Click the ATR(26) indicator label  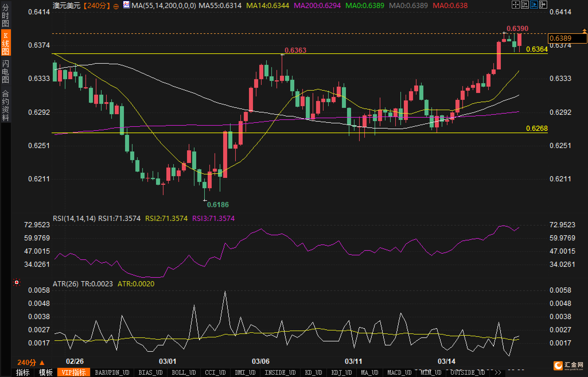tap(65, 284)
